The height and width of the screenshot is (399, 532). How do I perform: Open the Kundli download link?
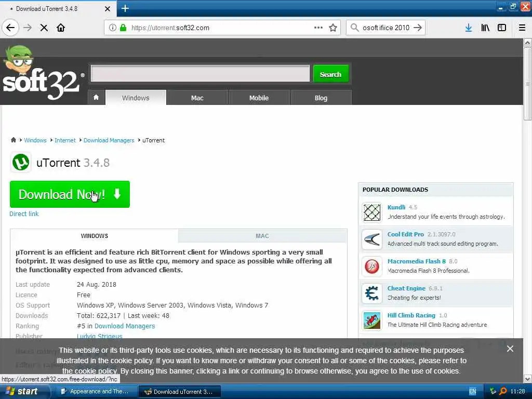396,207
